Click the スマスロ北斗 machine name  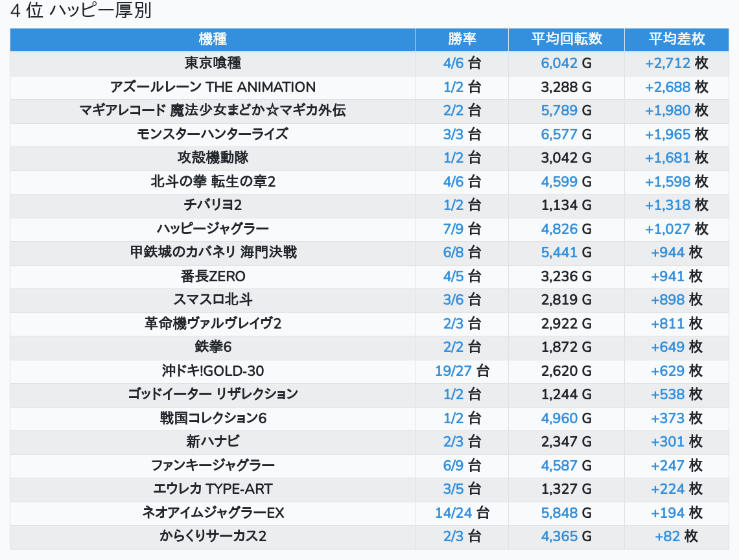pyautogui.click(x=213, y=300)
